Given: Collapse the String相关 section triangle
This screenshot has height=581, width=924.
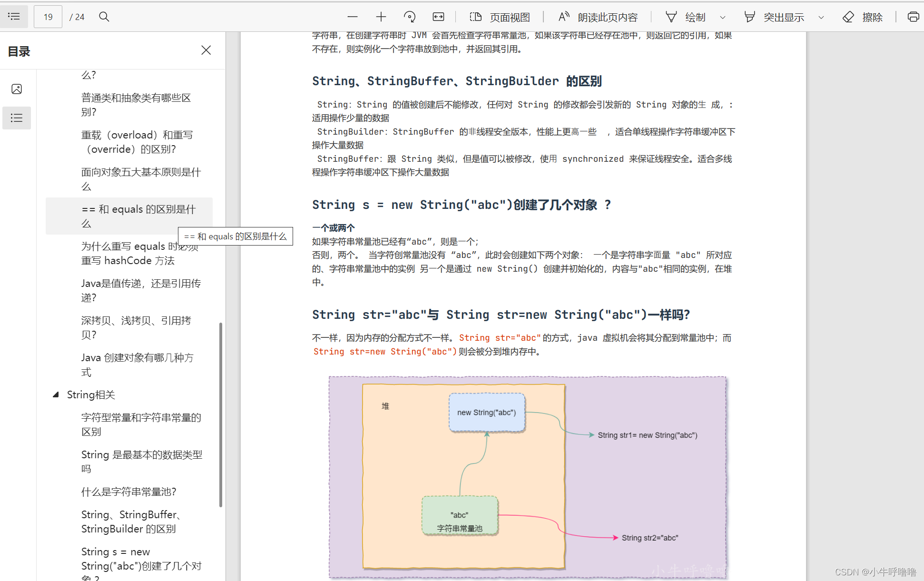Looking at the screenshot, I should tap(56, 394).
